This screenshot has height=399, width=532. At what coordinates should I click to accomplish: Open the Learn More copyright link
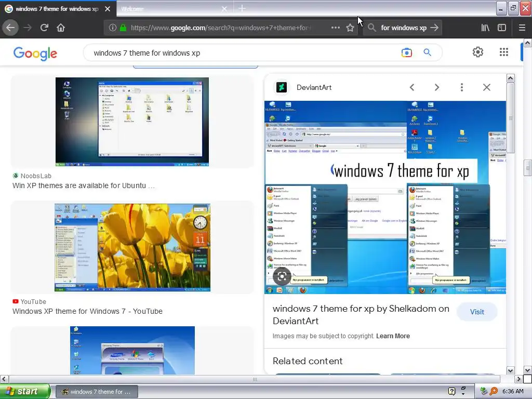click(x=393, y=336)
